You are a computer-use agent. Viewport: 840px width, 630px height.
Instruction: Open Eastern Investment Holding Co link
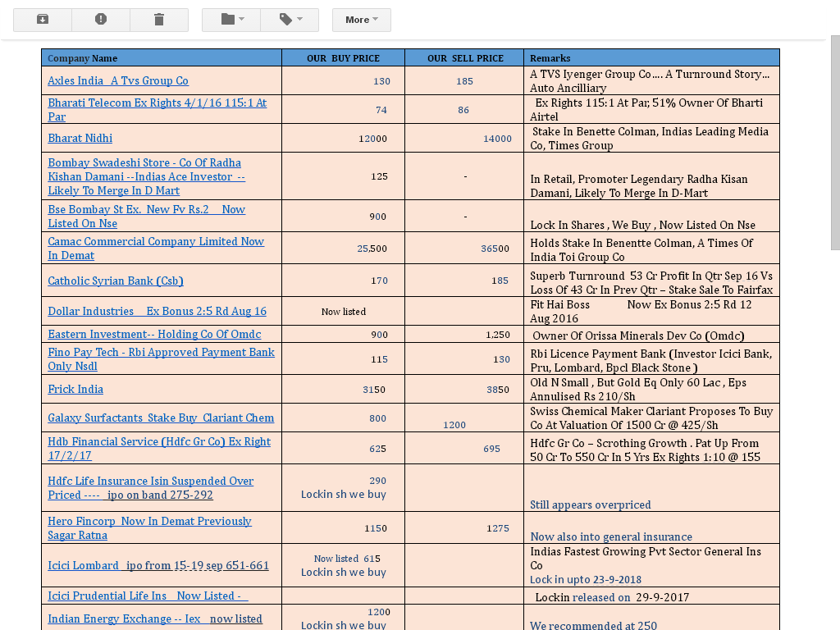click(x=154, y=335)
